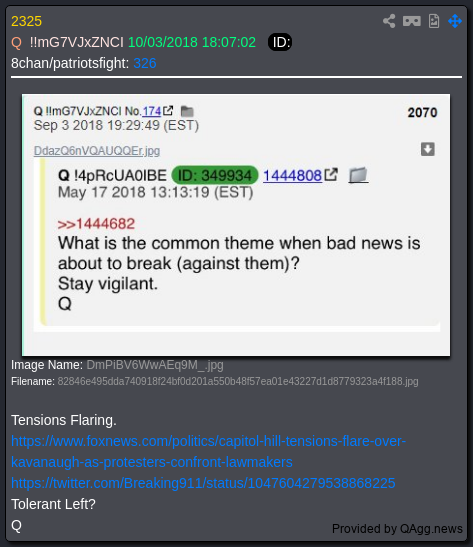Click the red >>1444682 reply reference

[96, 224]
